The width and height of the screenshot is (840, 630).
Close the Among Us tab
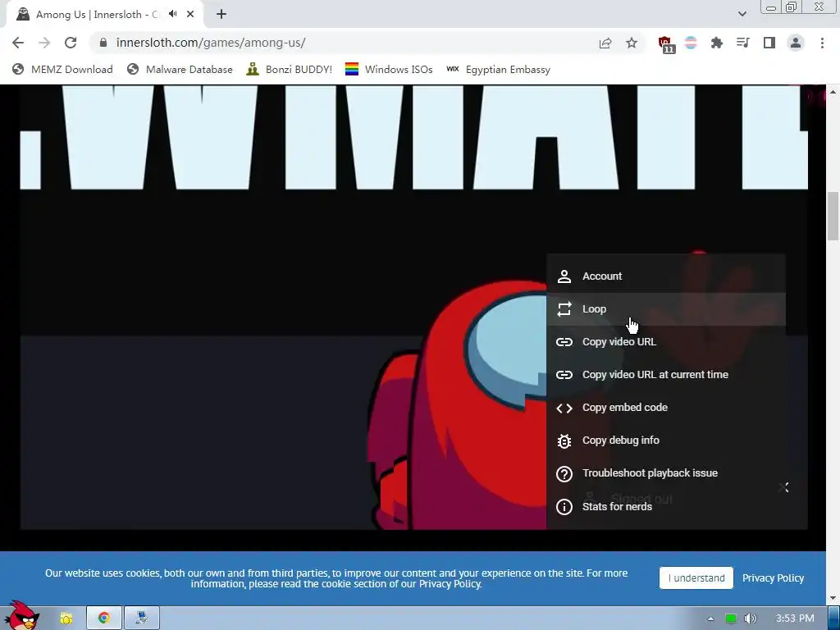coord(190,14)
